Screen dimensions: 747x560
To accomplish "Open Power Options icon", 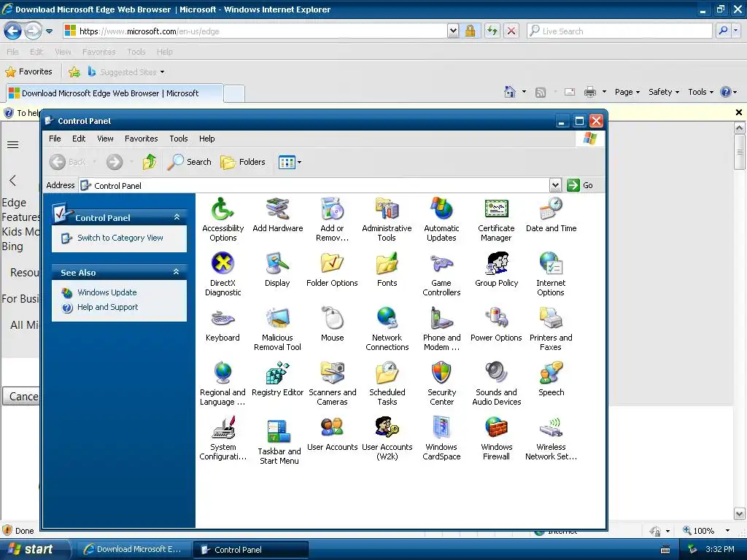I will (496, 319).
